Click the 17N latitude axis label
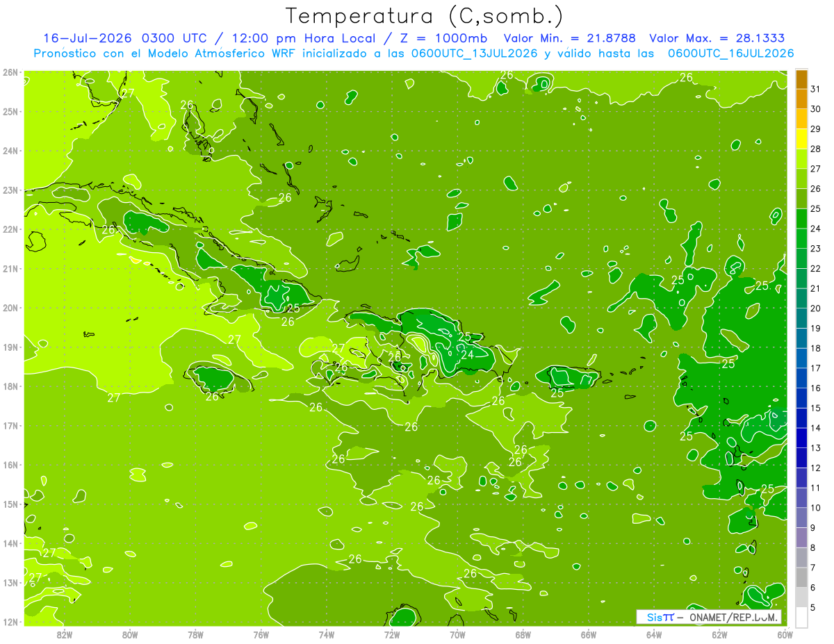834x644 pixels. (10, 425)
